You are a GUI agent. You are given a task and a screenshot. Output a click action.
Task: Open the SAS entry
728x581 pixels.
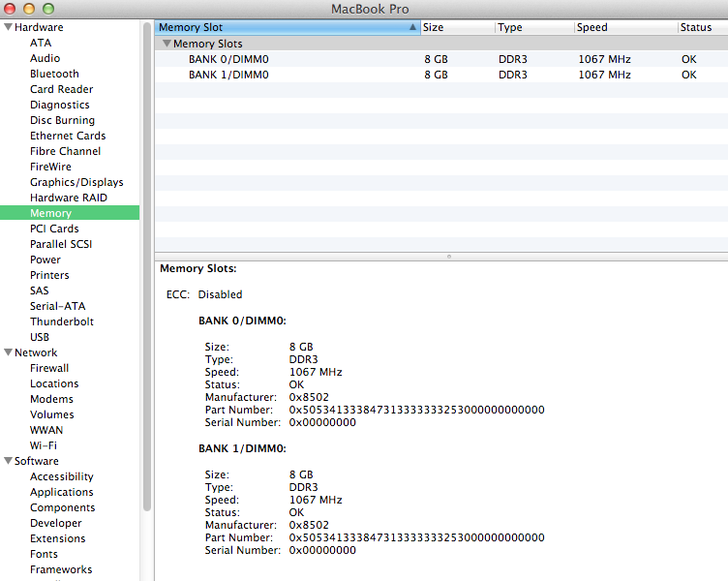tap(39, 290)
